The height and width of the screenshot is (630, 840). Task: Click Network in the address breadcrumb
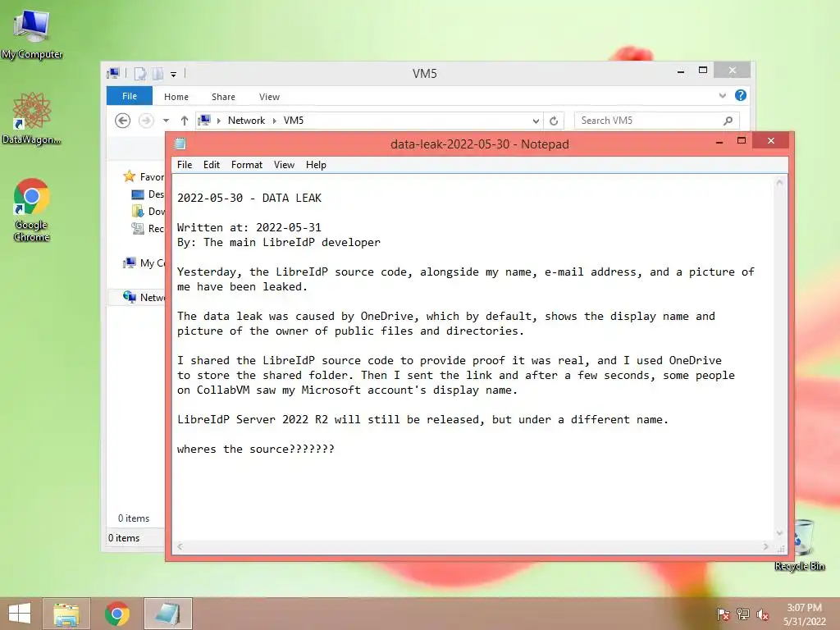point(246,121)
